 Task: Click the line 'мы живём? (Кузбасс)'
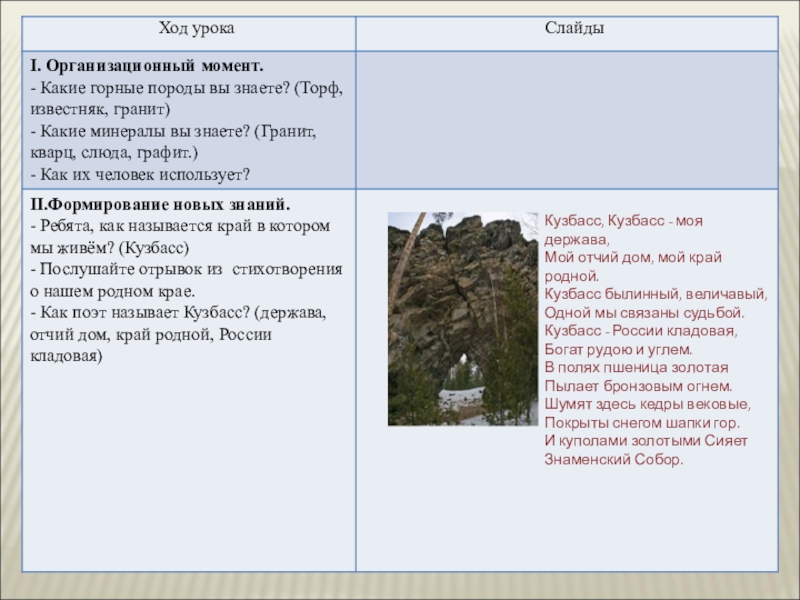pyautogui.click(x=110, y=248)
